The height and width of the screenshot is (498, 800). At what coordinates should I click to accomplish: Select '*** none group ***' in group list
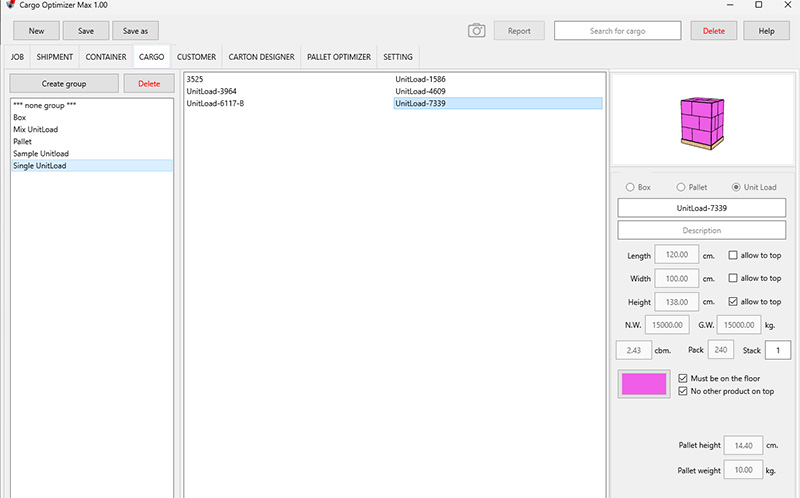coord(92,105)
